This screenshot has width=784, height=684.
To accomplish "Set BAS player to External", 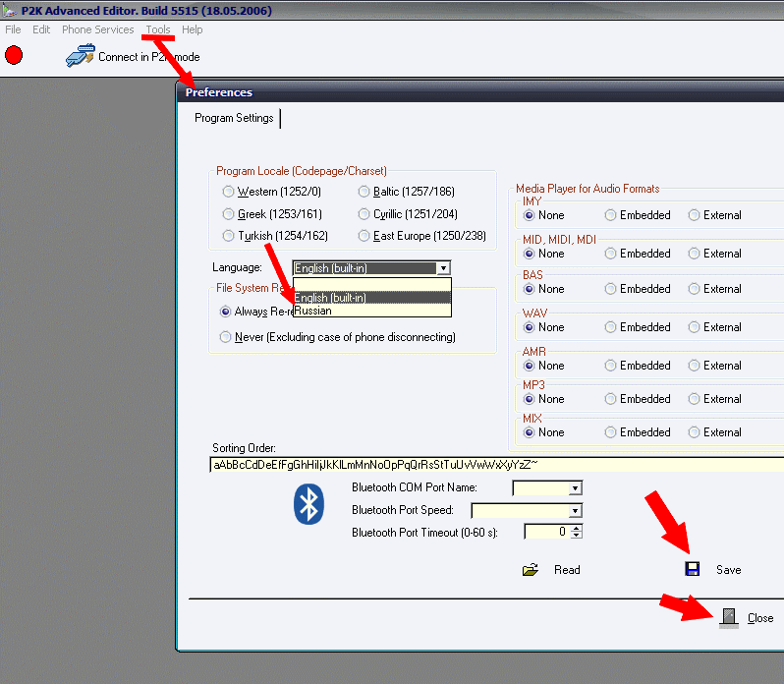I will tap(694, 289).
